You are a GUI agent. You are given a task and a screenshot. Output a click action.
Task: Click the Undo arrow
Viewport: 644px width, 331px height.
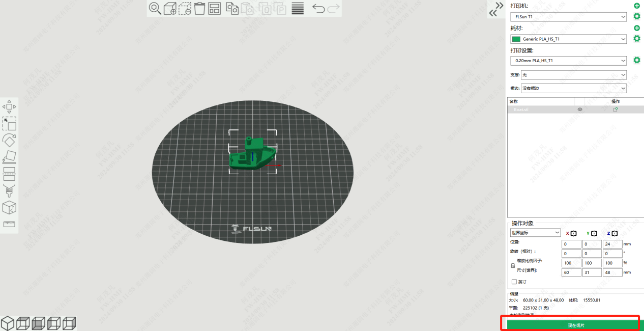pyautogui.click(x=318, y=8)
